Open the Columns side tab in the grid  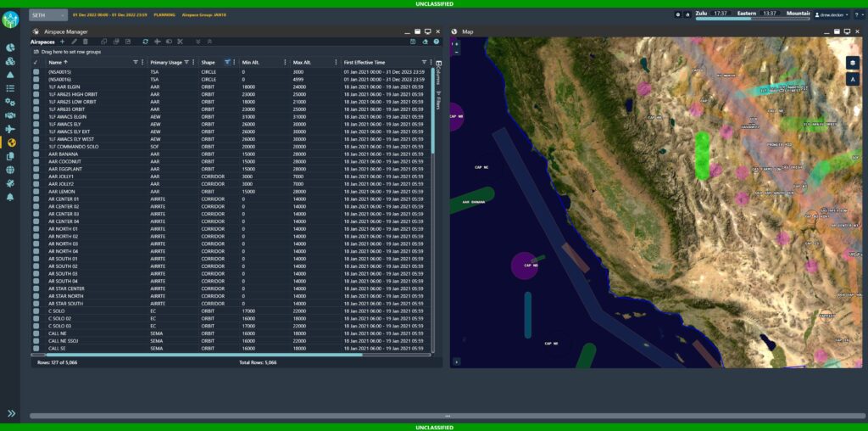(x=438, y=73)
